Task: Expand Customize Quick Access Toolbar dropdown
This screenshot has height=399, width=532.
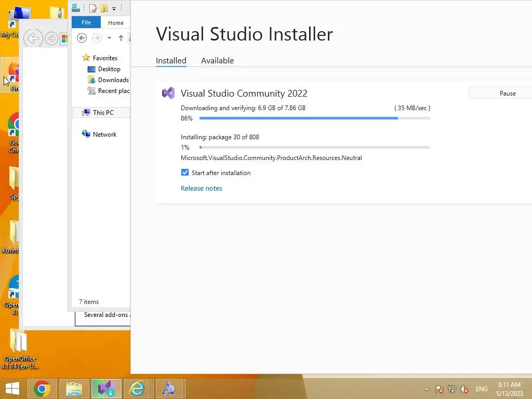Action: [114, 8]
